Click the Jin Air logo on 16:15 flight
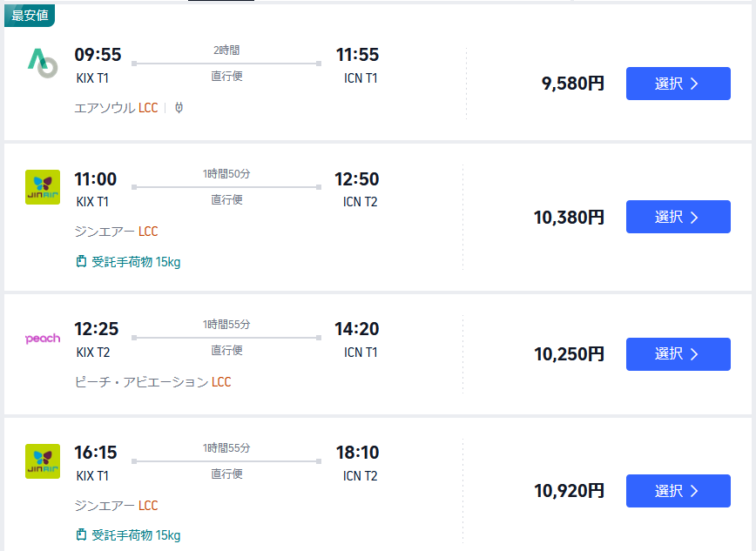 point(43,461)
